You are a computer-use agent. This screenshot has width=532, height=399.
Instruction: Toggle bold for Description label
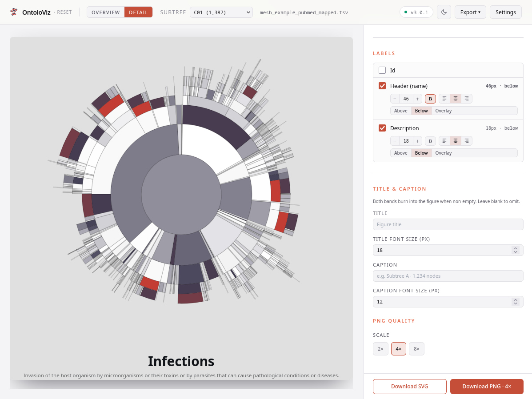pos(430,141)
